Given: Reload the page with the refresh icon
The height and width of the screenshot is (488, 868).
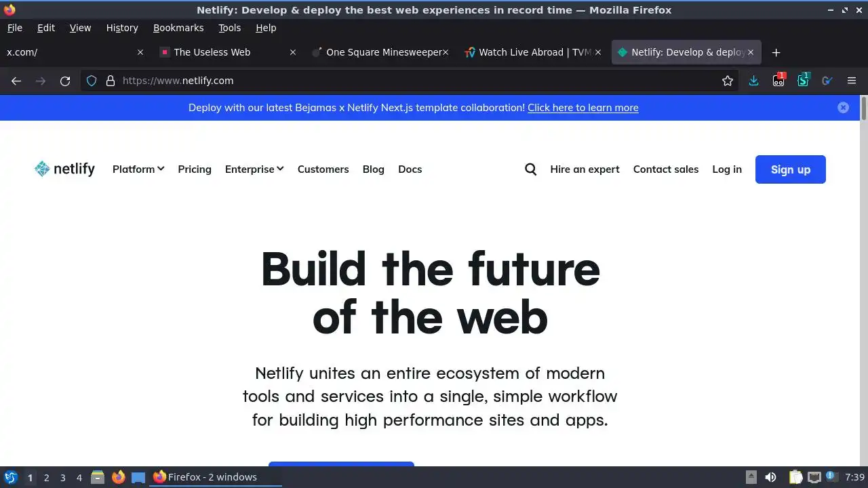Looking at the screenshot, I should pos(65,81).
